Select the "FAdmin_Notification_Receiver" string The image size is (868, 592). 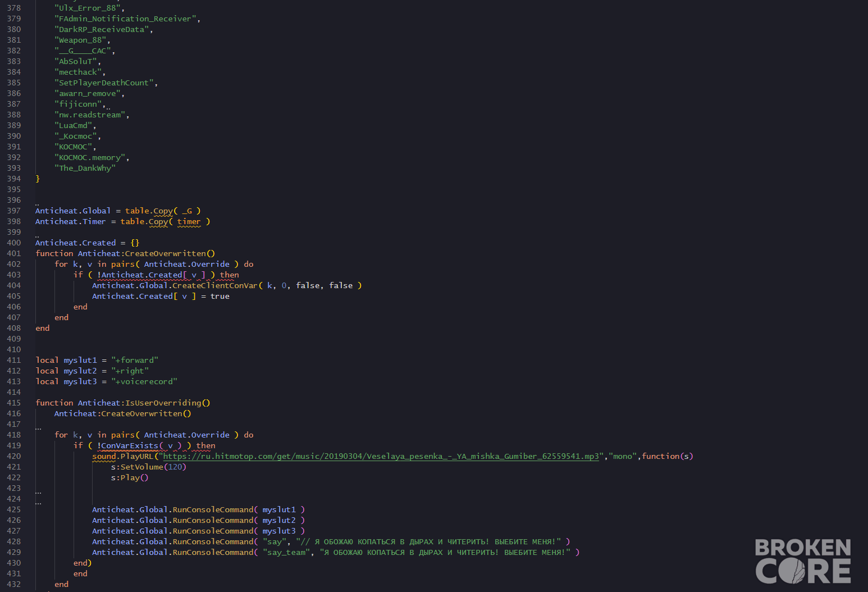(x=125, y=19)
